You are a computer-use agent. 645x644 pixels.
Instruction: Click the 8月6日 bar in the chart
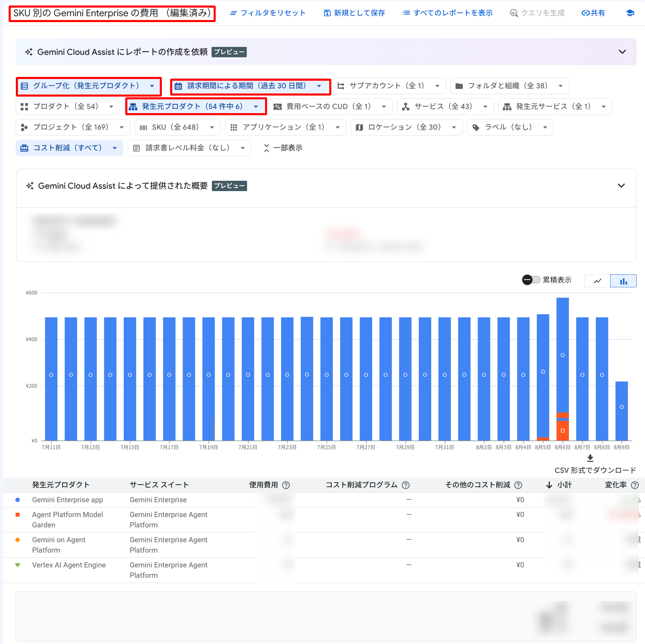pyautogui.click(x=563, y=369)
